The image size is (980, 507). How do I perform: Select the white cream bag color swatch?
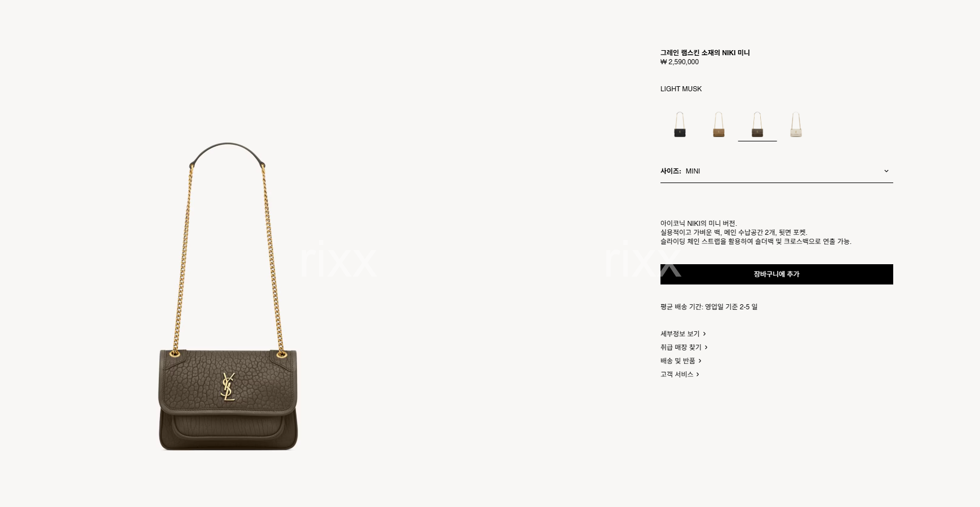pos(796,124)
